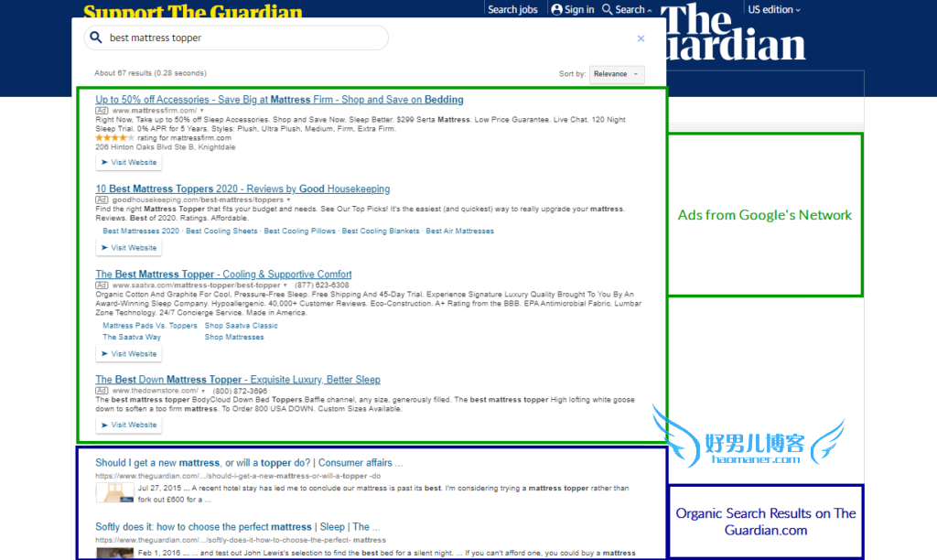Screen dimensions: 937x560
Task: Open Shop Saatva Classic sitelink
Action: [242, 326]
